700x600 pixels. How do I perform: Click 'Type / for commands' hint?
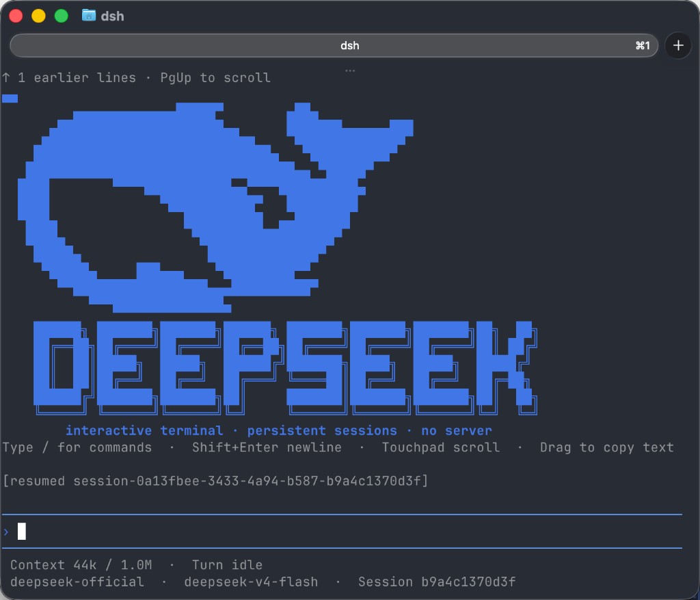coord(77,447)
